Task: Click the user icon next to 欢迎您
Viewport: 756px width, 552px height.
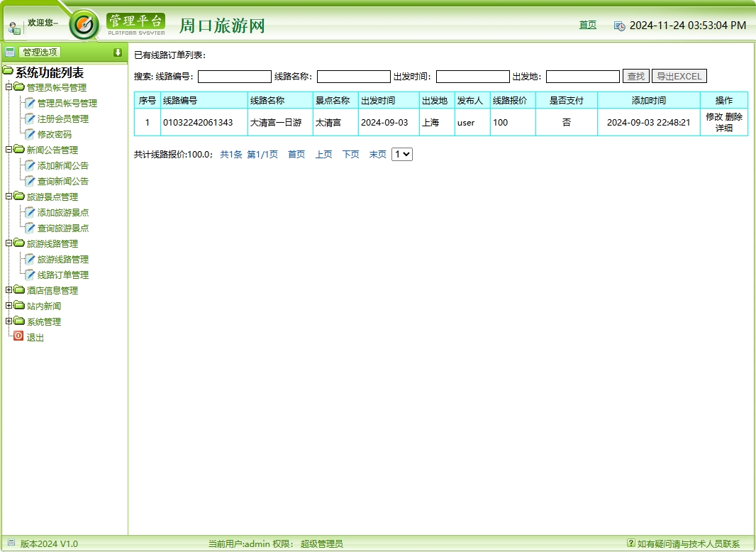Action: (x=13, y=27)
